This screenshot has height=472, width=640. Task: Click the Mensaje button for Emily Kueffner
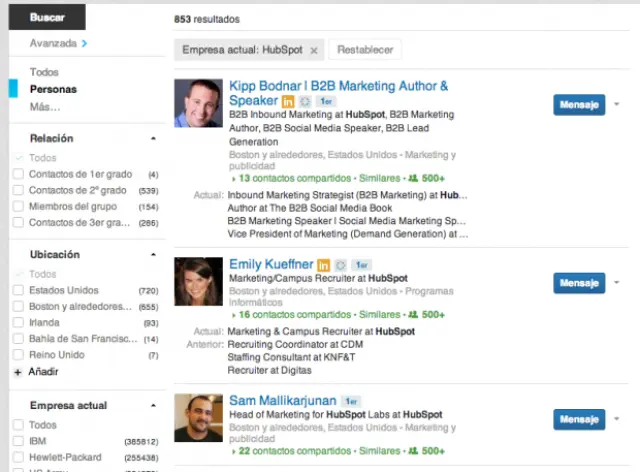click(x=578, y=283)
